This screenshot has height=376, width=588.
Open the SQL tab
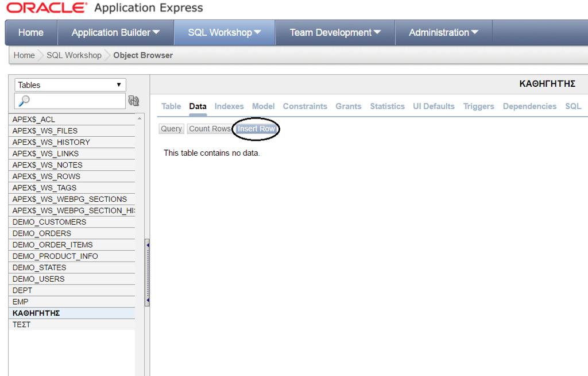point(573,106)
